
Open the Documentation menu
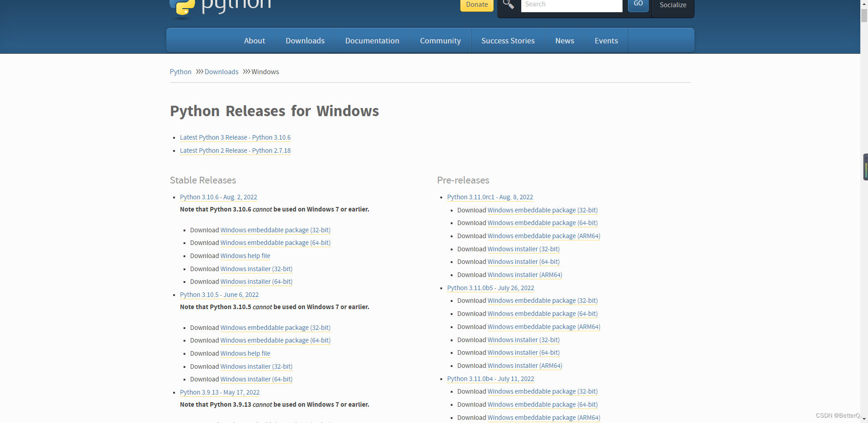[x=372, y=41]
